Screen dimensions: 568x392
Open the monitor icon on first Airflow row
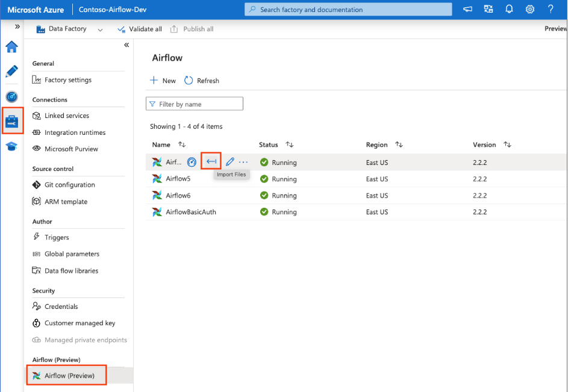coord(192,162)
